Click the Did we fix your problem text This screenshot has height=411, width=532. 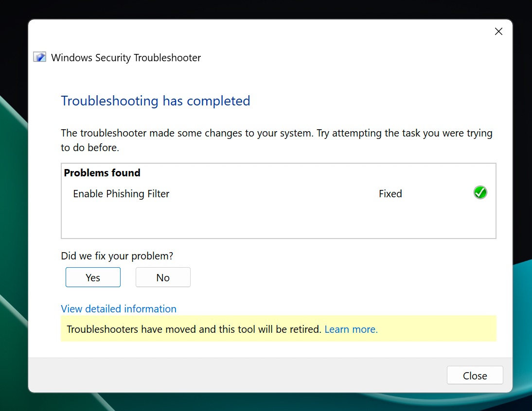(x=117, y=256)
